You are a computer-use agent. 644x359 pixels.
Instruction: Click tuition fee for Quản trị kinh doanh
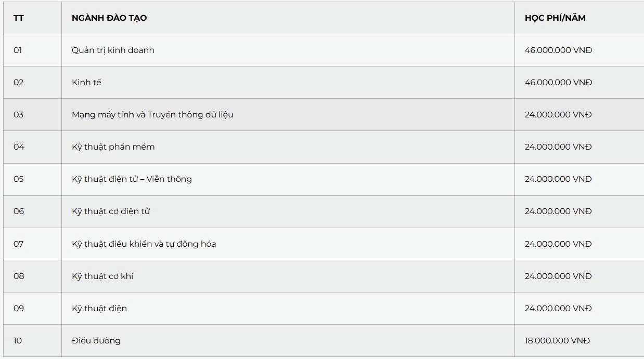tap(558, 50)
